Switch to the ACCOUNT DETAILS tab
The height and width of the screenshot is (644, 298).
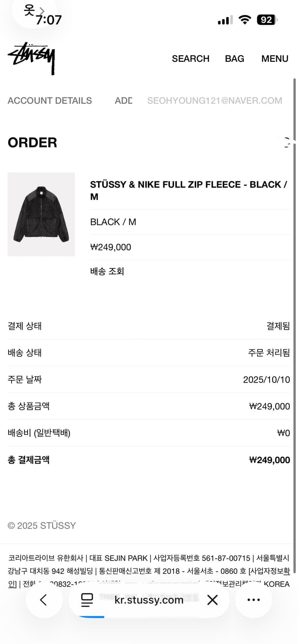coord(50,101)
